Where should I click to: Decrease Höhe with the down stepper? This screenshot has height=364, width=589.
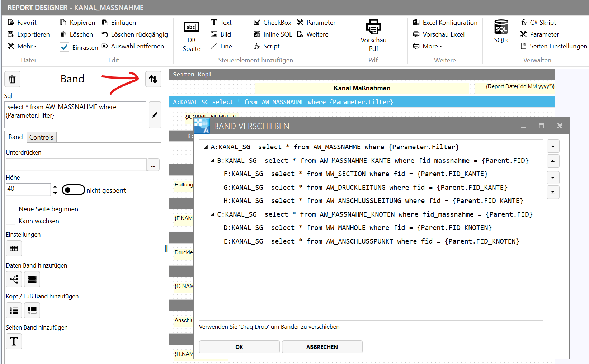pos(55,193)
